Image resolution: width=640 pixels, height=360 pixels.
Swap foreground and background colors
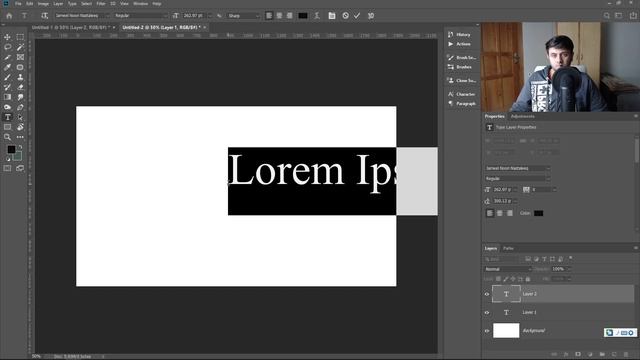(x=20, y=147)
